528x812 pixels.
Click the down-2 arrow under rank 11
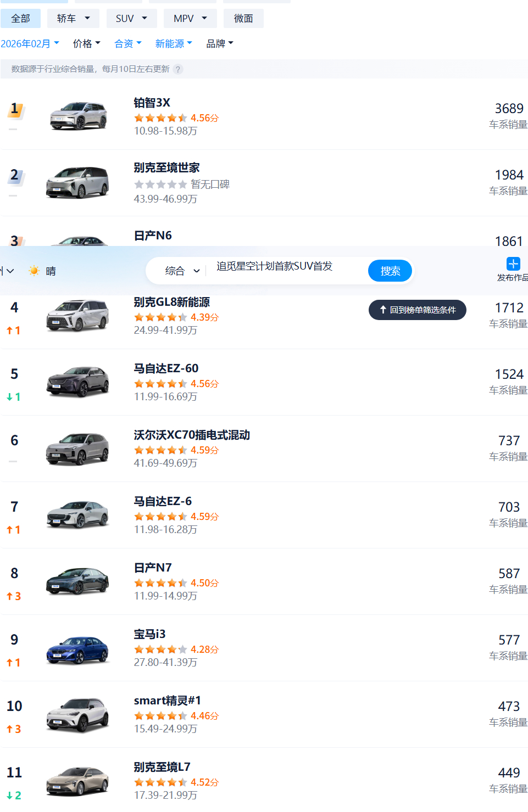14,796
